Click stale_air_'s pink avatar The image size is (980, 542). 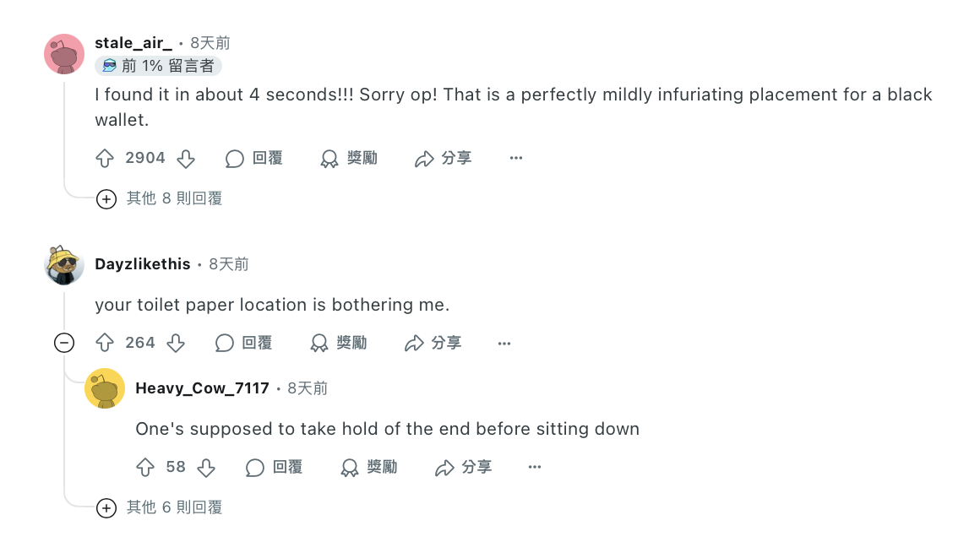[64, 54]
